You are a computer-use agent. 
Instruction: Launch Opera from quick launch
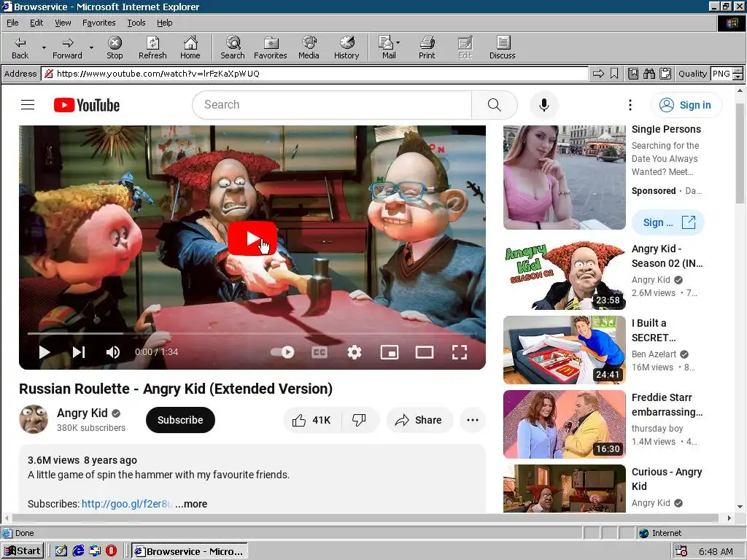(111, 551)
